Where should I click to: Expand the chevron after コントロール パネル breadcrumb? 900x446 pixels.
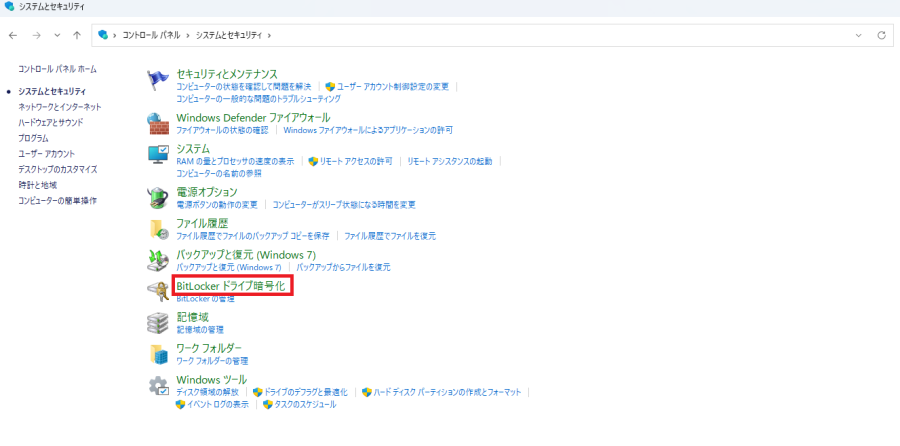189,35
